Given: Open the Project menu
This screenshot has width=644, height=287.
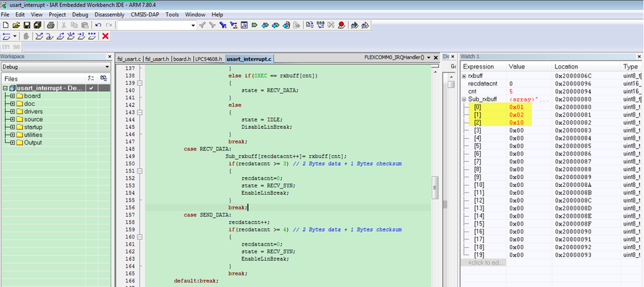Looking at the screenshot, I should pos(57,14).
